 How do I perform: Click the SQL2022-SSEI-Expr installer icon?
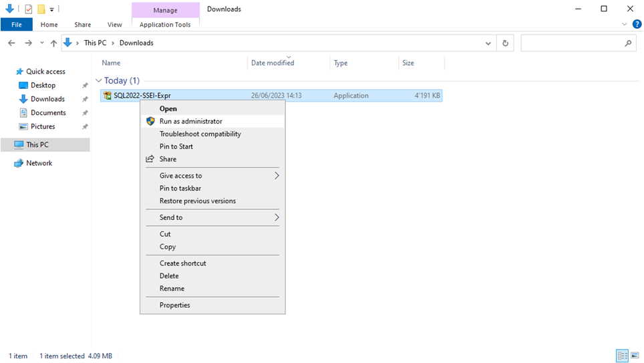[107, 96]
